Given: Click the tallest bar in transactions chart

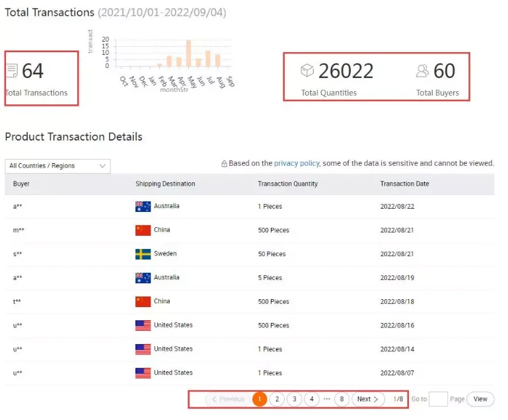Looking at the screenshot, I should (x=188, y=53).
